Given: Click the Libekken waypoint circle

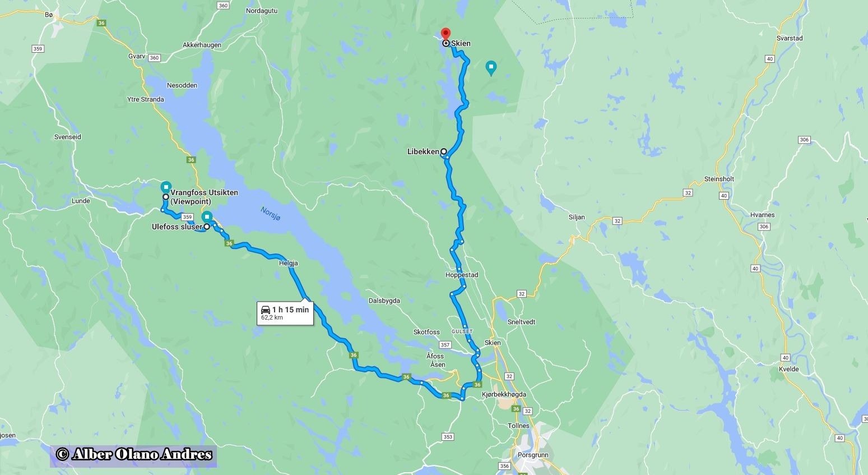Looking at the screenshot, I should (x=443, y=151).
